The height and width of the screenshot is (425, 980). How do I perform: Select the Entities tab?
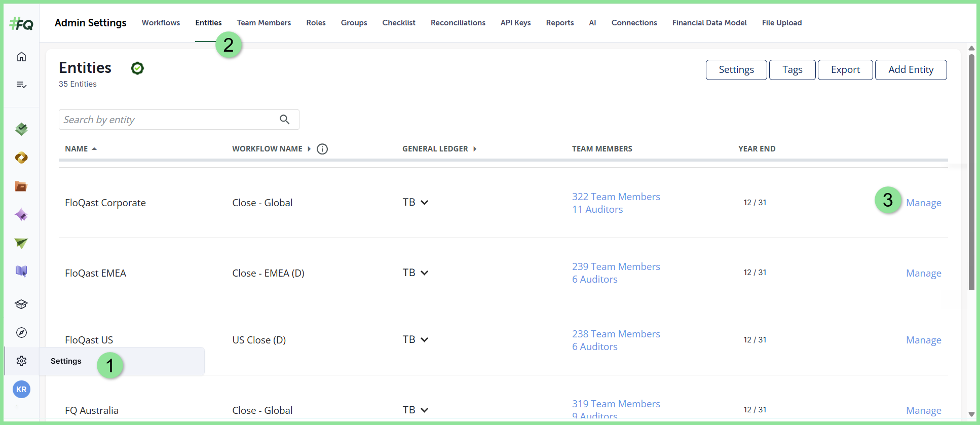[x=208, y=23]
